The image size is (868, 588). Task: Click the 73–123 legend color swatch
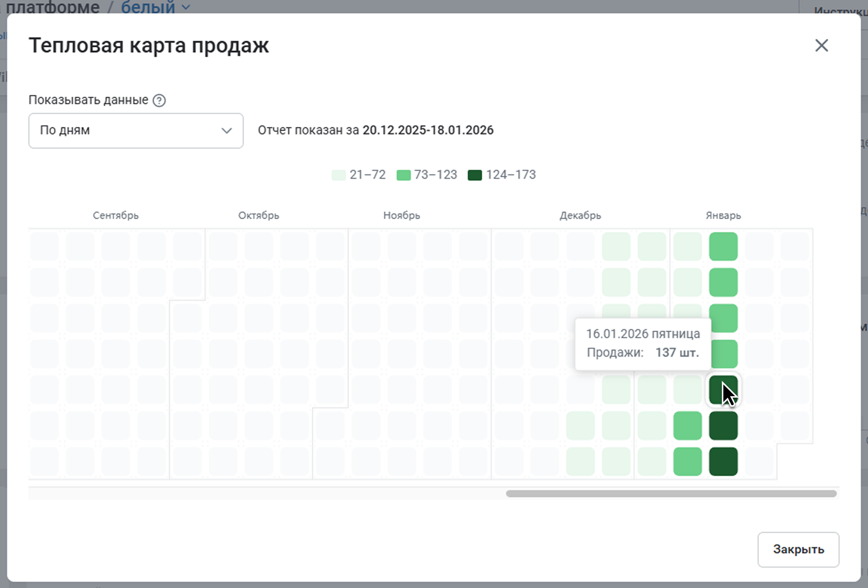coord(403,175)
